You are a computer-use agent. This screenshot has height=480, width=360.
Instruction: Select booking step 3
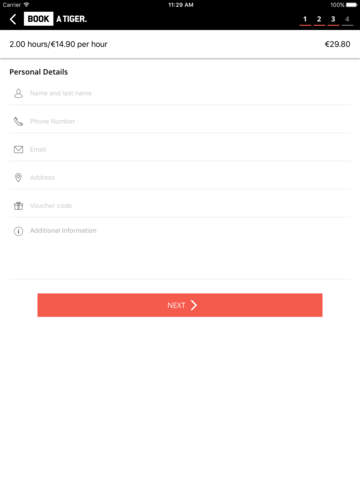click(x=333, y=19)
